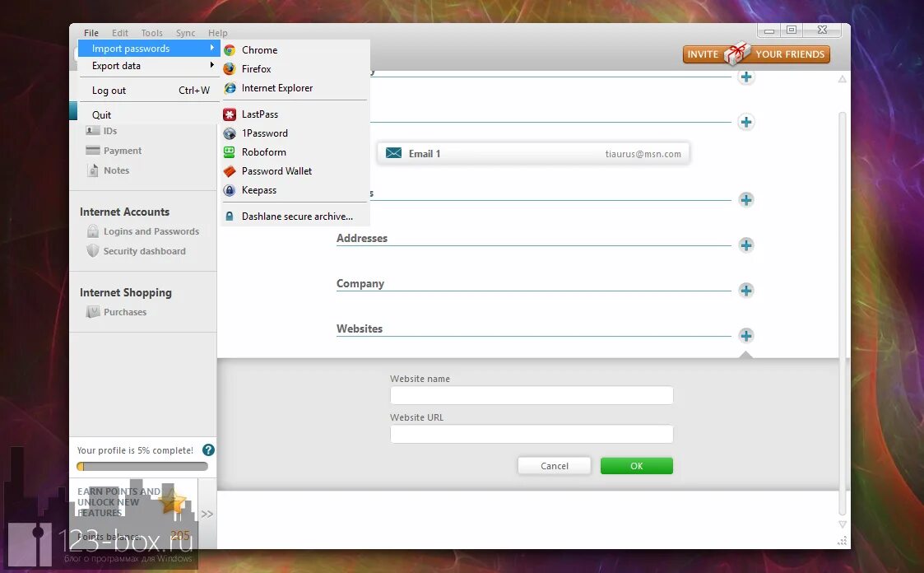Select Internet Explorer import option

(295, 88)
